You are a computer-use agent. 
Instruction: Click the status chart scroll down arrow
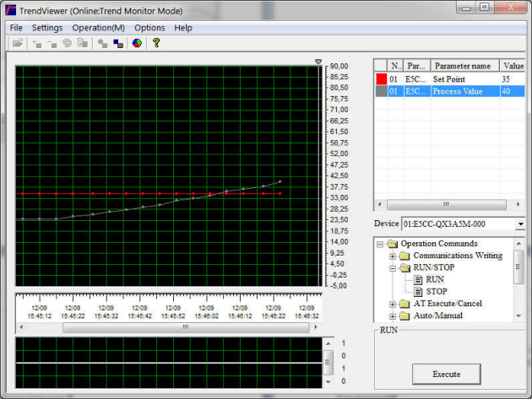328,382
